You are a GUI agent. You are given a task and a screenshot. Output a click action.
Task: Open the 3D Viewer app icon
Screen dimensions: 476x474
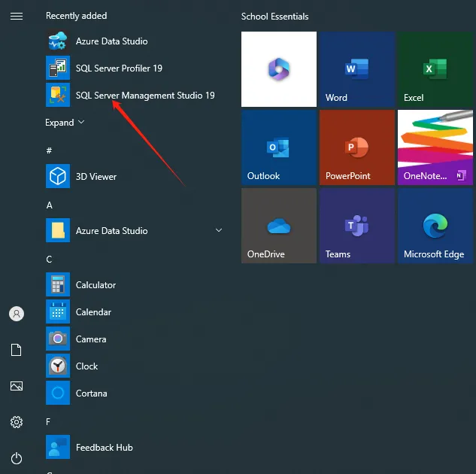[58, 176]
